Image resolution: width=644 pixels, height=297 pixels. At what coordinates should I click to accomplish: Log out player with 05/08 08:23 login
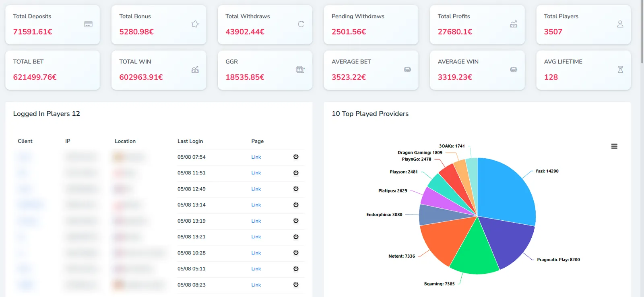pos(296,285)
